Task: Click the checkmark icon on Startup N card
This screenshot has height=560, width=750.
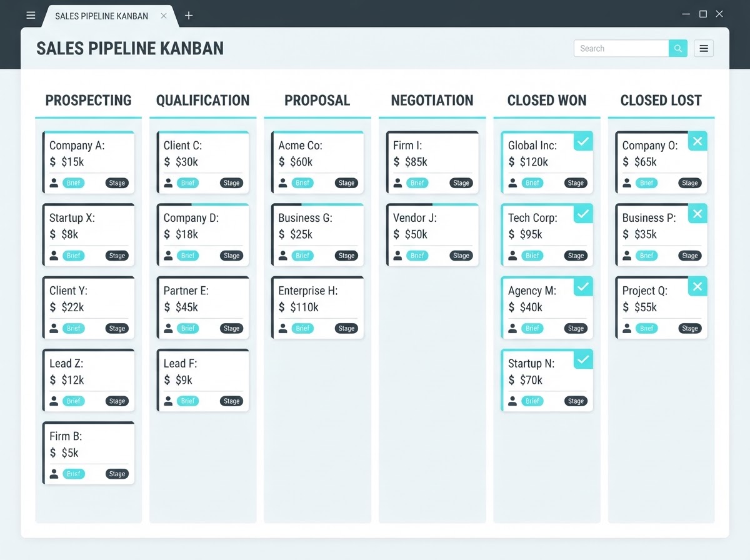Action: 583,359
